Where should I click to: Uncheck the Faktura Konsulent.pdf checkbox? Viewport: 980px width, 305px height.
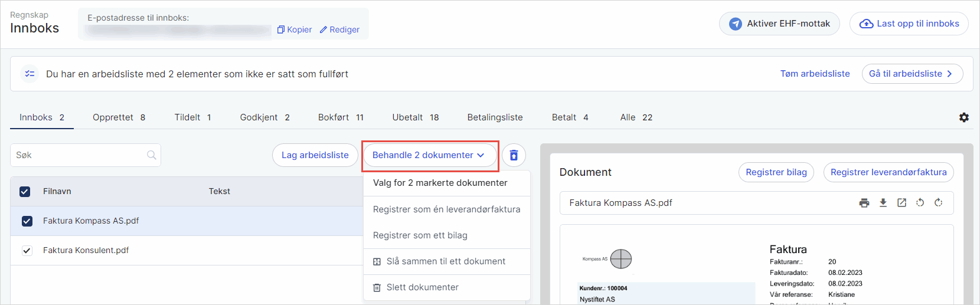point(27,251)
